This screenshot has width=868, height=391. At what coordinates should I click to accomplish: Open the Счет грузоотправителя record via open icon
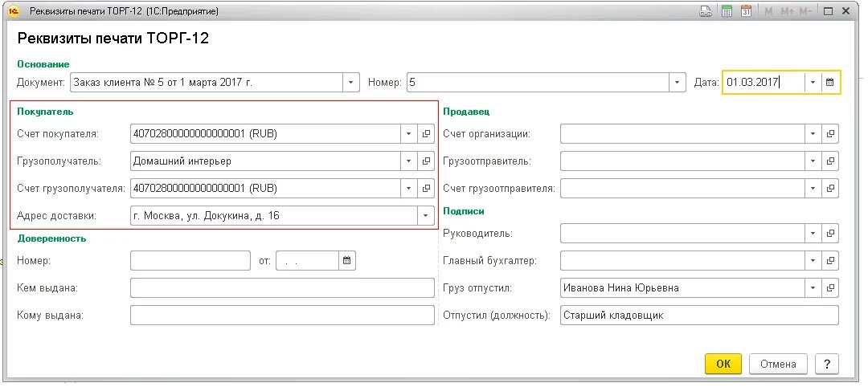(x=830, y=189)
